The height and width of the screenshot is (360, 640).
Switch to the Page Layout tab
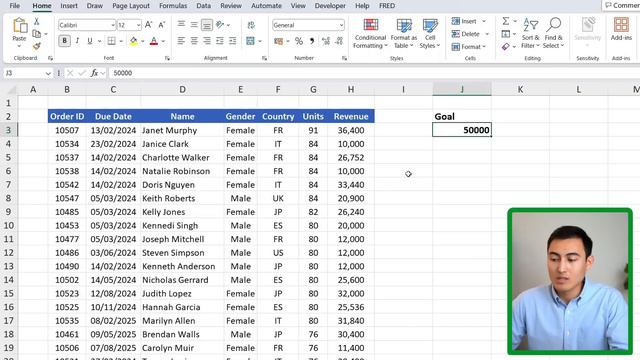click(x=131, y=6)
